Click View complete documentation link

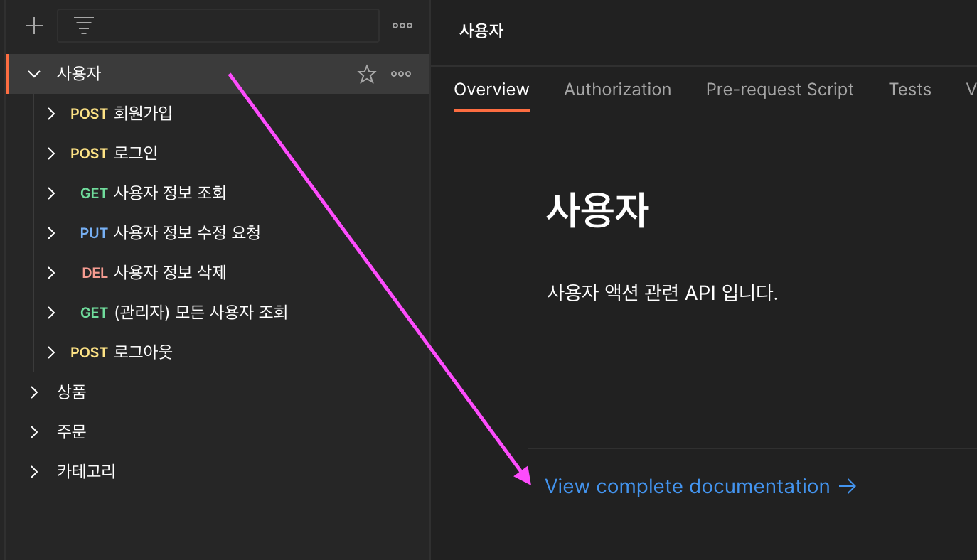click(700, 487)
